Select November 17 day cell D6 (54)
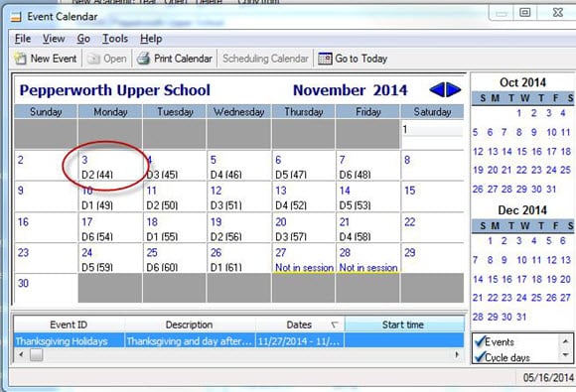Image resolution: width=576 pixels, height=392 pixels. [110, 227]
